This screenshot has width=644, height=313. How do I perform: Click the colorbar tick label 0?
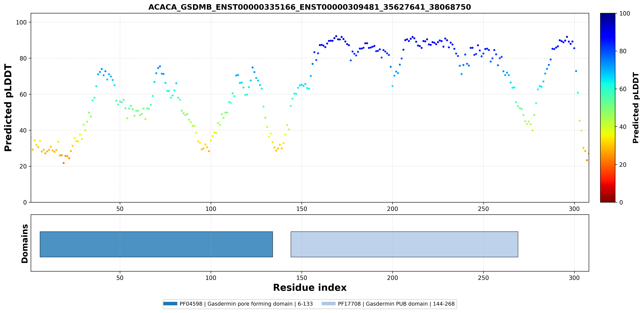pos(621,202)
